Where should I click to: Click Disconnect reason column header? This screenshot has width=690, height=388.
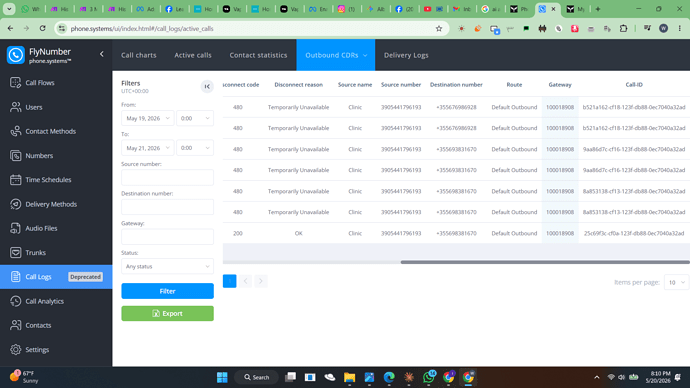coord(298,84)
